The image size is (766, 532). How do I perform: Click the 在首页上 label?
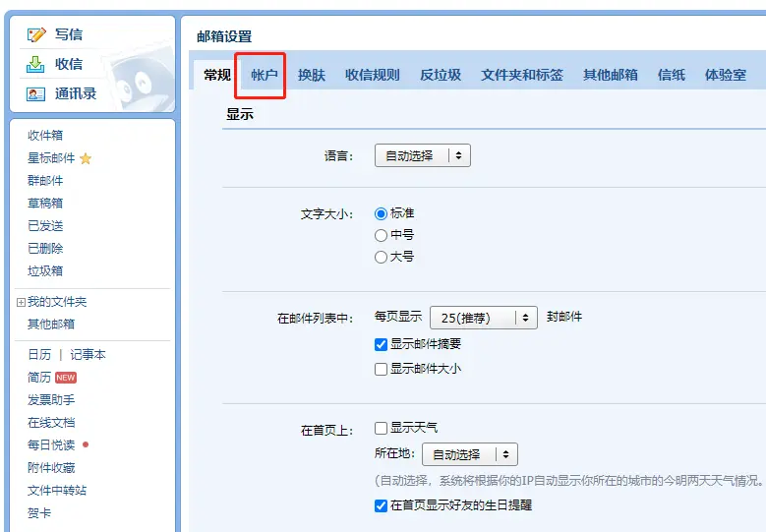[x=326, y=431]
